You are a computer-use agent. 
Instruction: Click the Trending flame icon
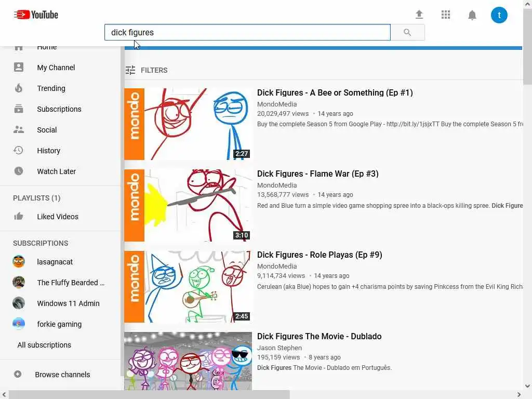(x=19, y=88)
